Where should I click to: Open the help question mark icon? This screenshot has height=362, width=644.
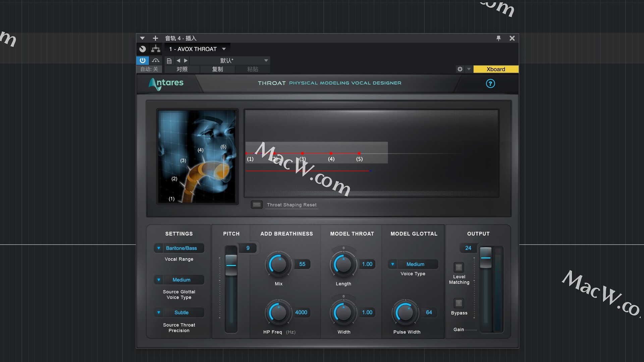click(490, 83)
